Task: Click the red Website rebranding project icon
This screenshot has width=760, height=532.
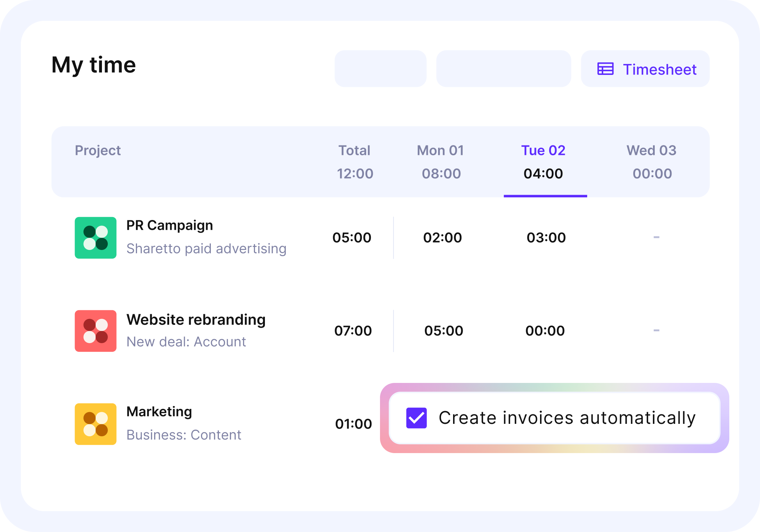Action: coord(95,331)
